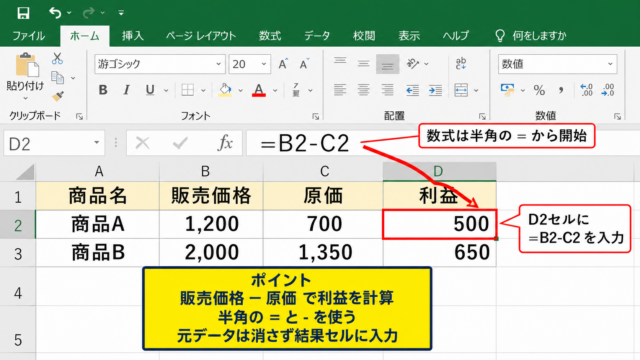Viewport: 640px width, 360px height.
Task: Click the 貼り付け paste icon
Action: (x=27, y=65)
